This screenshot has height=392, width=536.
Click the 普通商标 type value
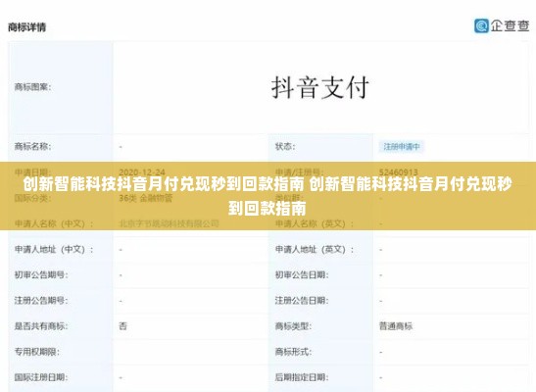[396, 326]
